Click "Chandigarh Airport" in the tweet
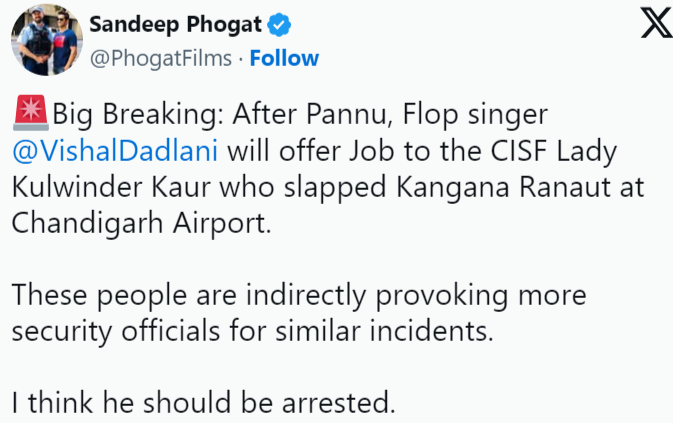673x423 pixels. pos(142,222)
